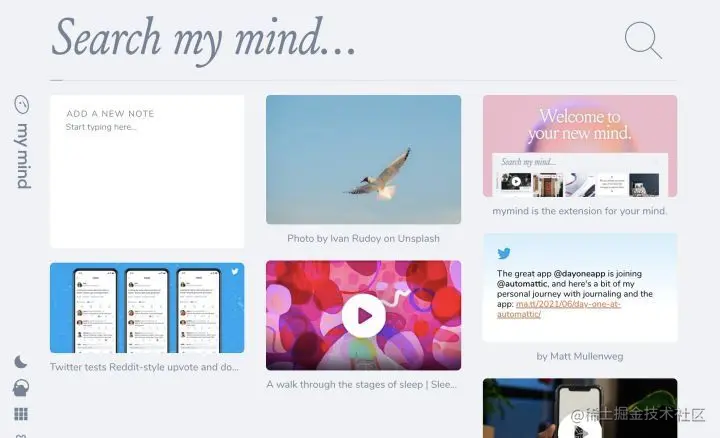Click the ADD A NEW NOTE heading

pyautogui.click(x=110, y=113)
